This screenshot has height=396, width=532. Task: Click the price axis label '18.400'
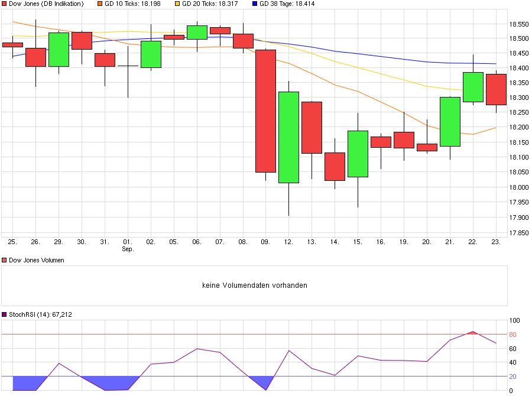[519, 68]
